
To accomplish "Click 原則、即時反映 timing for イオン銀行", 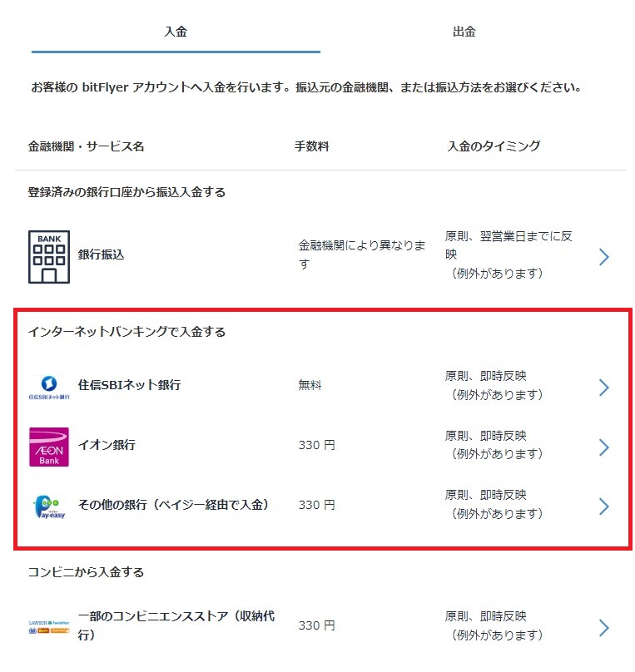I will 485,436.
